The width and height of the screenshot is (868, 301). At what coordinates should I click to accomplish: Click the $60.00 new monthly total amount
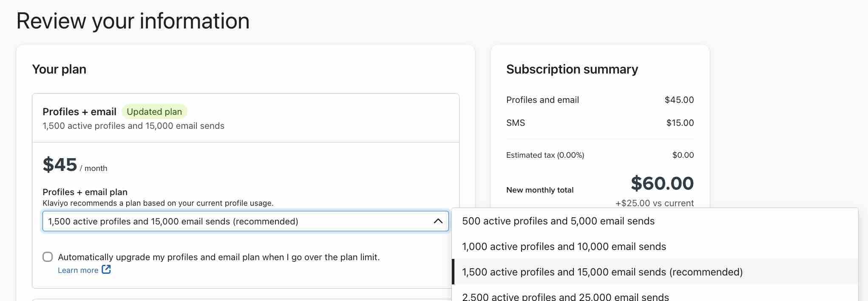[662, 183]
